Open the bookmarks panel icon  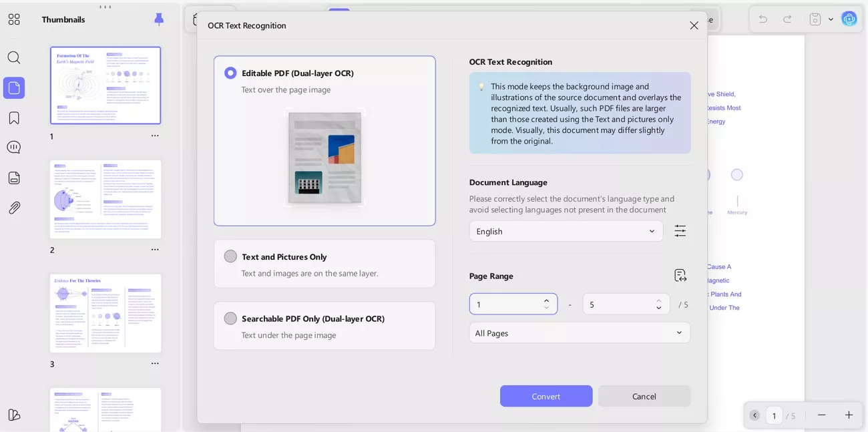[x=14, y=118]
